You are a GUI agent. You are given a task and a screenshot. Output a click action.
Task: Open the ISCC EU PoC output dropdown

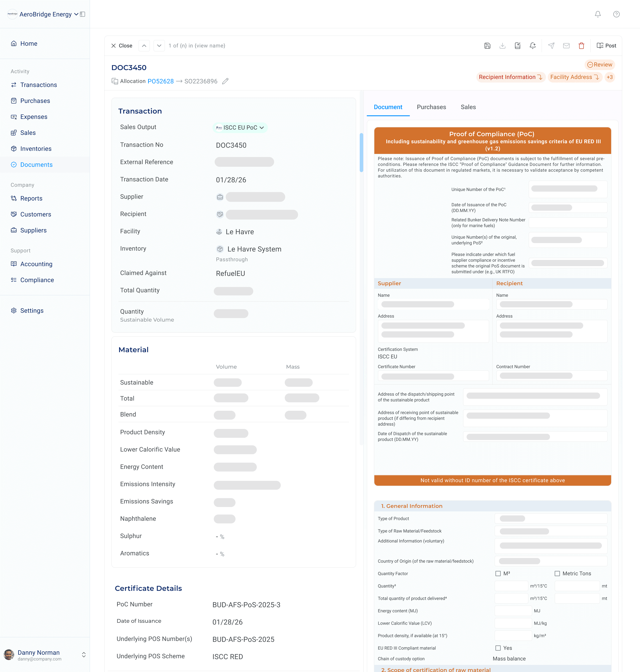click(240, 128)
